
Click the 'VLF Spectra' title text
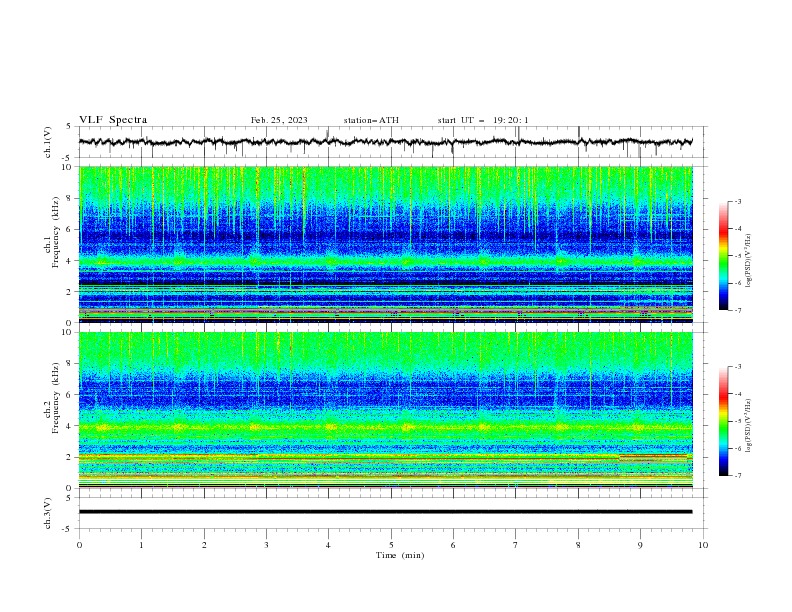click(113, 120)
